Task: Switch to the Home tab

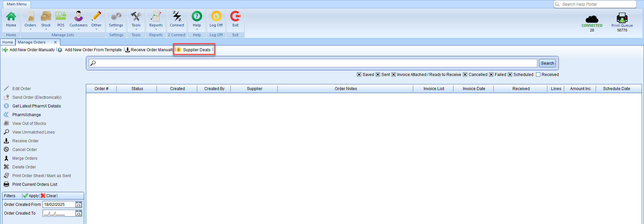Action: [8, 42]
